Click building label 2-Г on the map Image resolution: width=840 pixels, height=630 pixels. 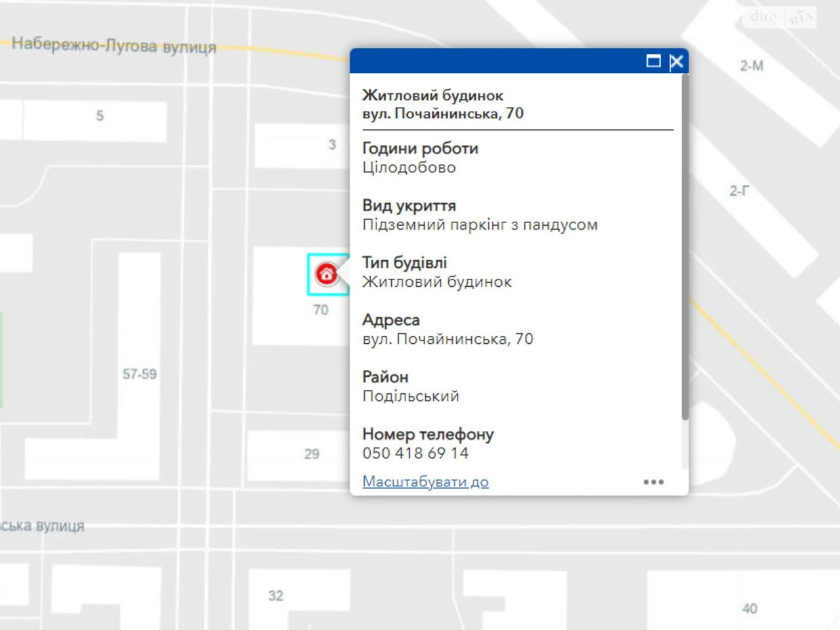click(740, 191)
